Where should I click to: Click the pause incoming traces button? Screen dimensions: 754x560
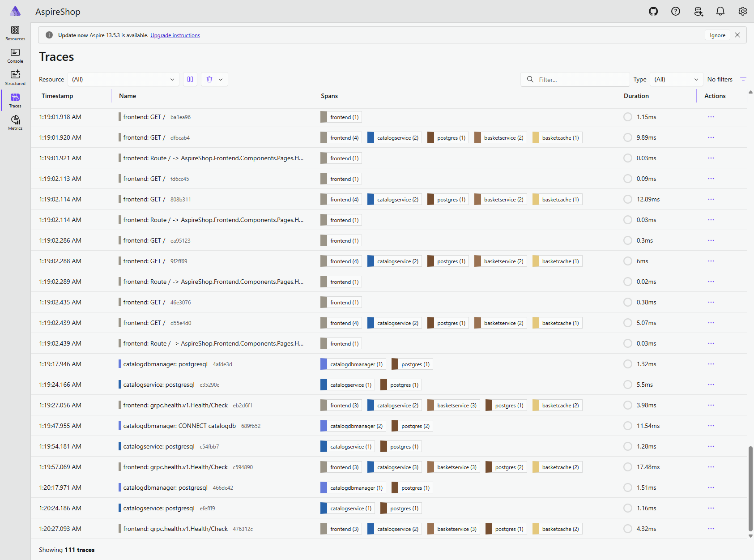click(x=190, y=79)
